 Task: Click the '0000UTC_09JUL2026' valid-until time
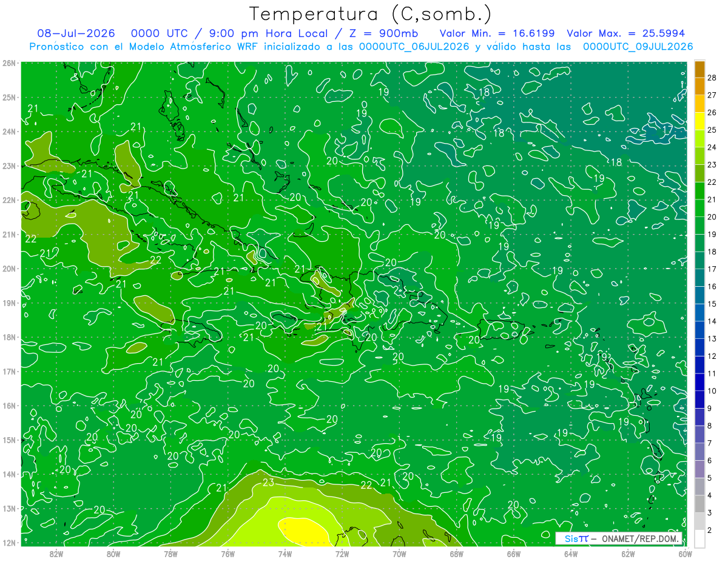tap(638, 47)
